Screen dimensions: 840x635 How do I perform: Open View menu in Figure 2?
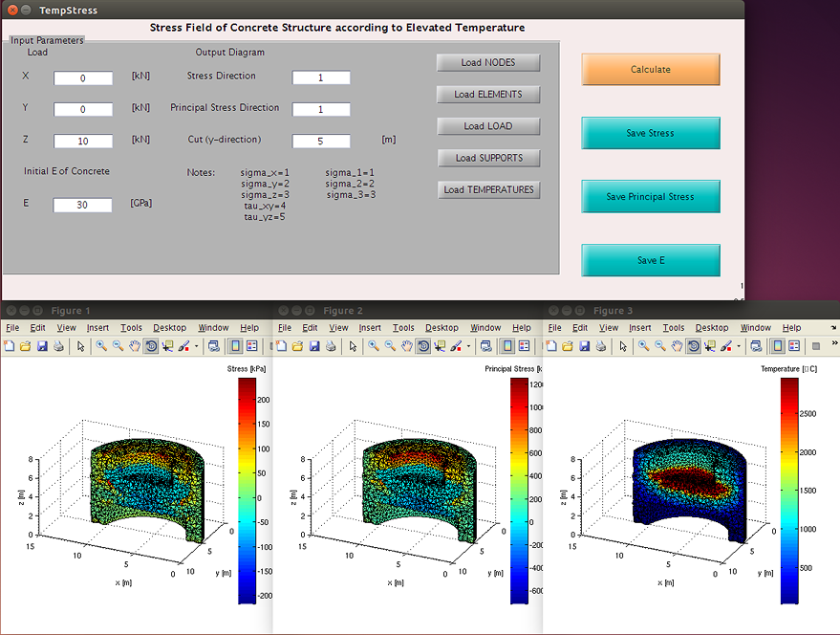point(338,328)
